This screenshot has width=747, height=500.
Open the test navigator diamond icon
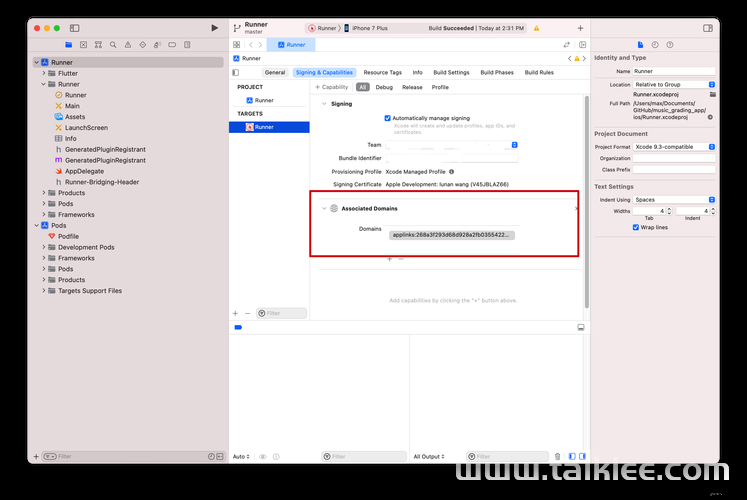[x=142, y=45]
